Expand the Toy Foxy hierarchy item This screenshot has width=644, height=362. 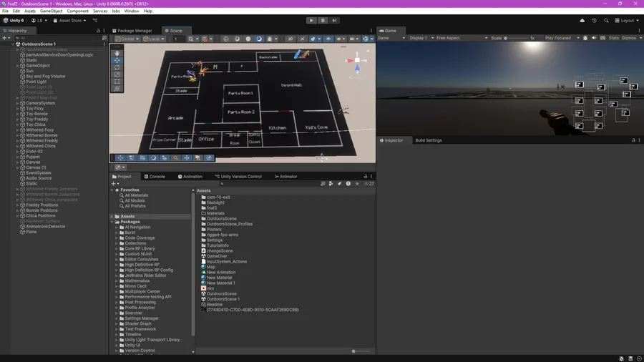click(18, 109)
